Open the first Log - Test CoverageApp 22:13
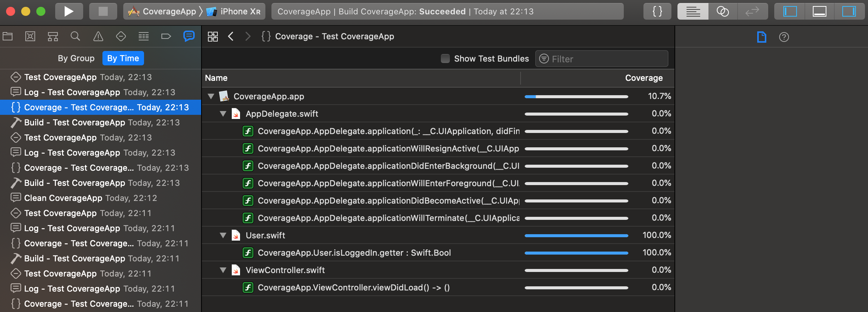The width and height of the screenshot is (868, 312). pyautogui.click(x=101, y=92)
